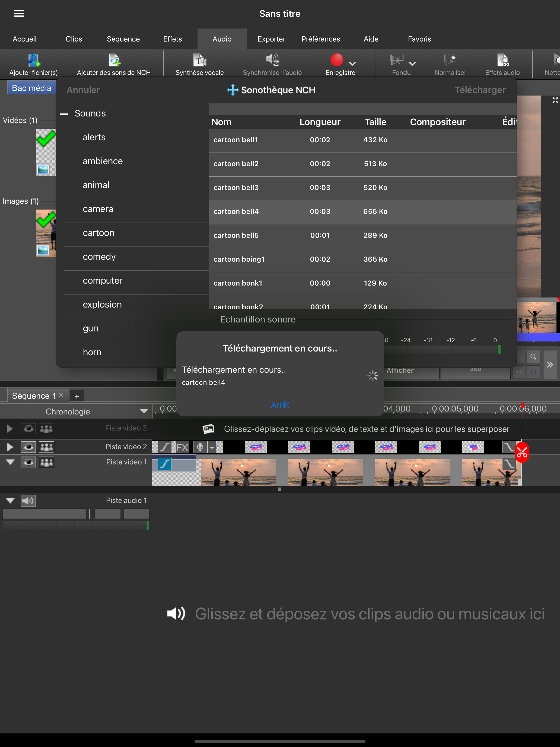This screenshot has height=747, width=560.
Task: Click double-chevron expand button near preview
Action: [x=550, y=364]
